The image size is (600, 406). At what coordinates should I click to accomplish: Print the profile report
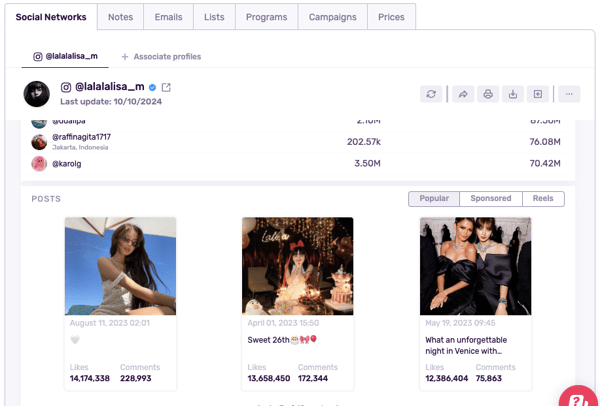click(x=488, y=94)
